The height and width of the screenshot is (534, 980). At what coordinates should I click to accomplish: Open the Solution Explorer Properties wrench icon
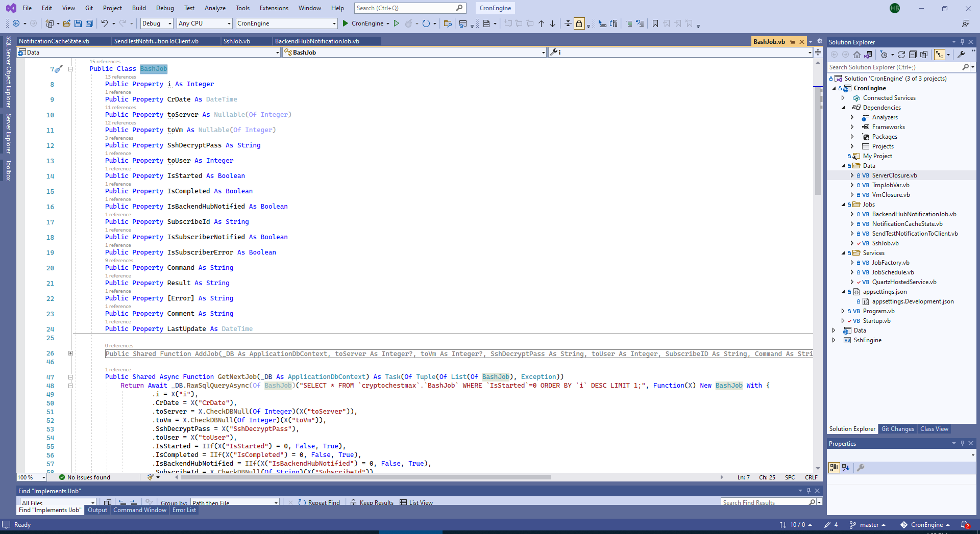(962, 55)
